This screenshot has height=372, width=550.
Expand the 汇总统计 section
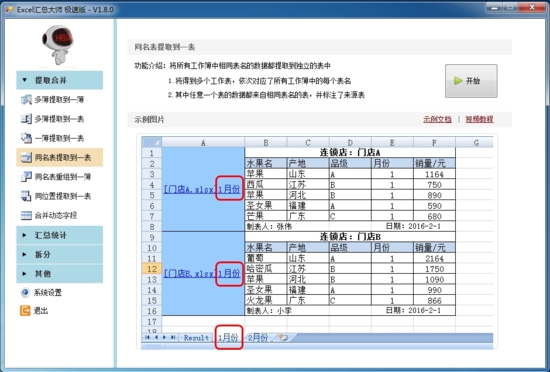pyautogui.click(x=60, y=235)
